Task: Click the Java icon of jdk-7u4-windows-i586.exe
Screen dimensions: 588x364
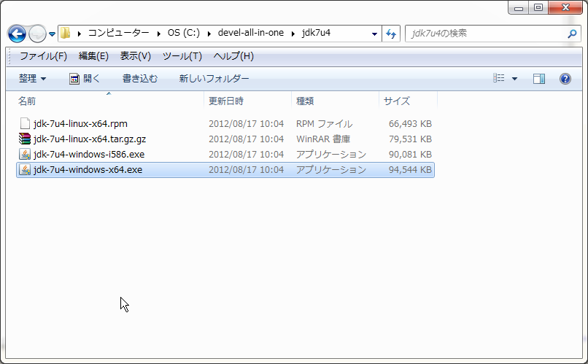Action: pyautogui.click(x=25, y=155)
